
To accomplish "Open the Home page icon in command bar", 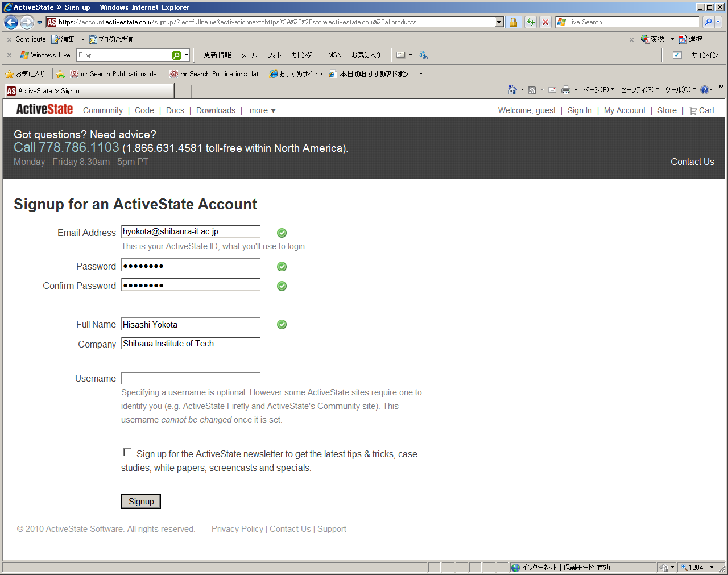I will [512, 90].
